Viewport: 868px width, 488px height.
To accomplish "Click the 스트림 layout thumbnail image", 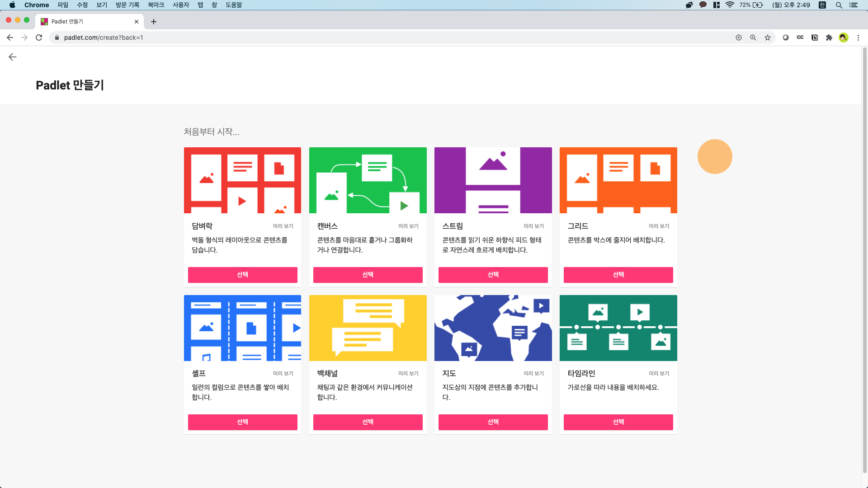I will point(493,180).
